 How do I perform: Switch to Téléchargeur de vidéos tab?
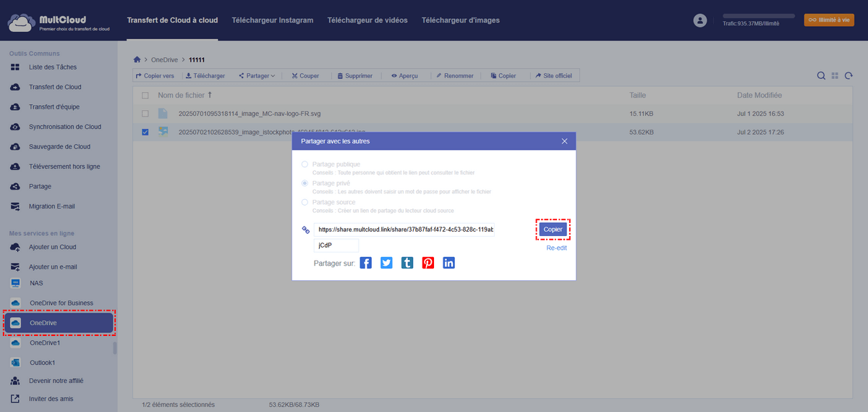click(x=367, y=20)
